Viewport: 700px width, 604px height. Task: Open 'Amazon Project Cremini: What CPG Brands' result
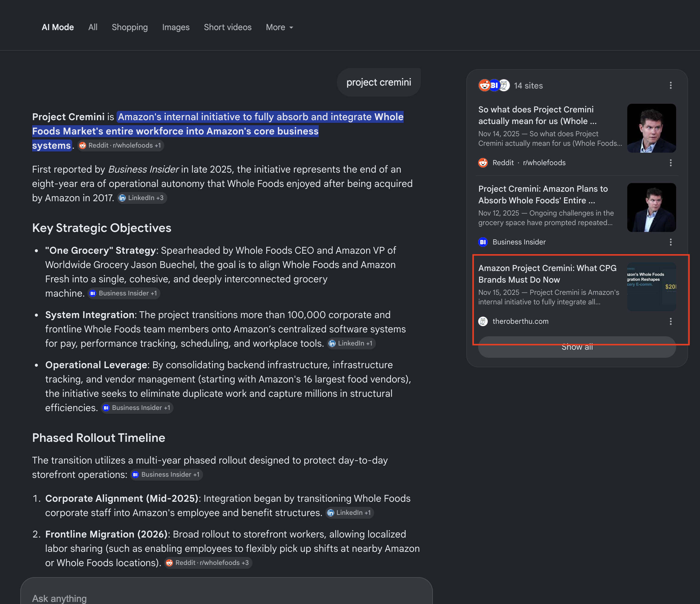coord(547,274)
